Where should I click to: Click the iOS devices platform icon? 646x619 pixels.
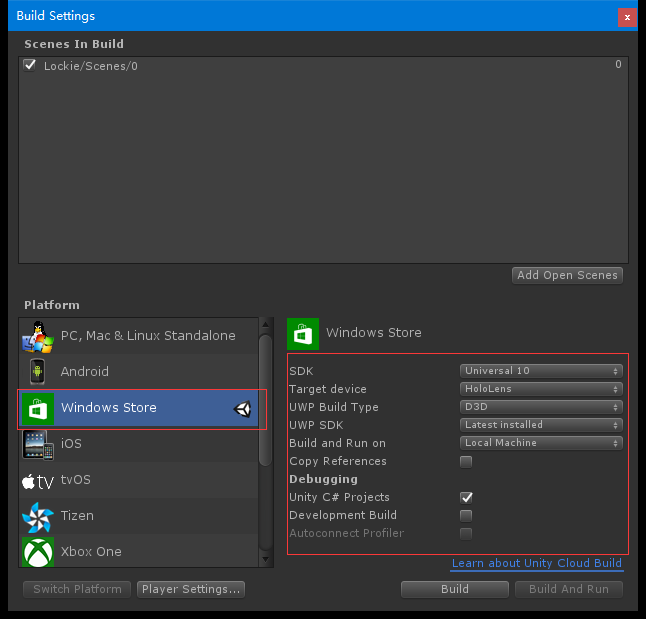[x=38, y=444]
